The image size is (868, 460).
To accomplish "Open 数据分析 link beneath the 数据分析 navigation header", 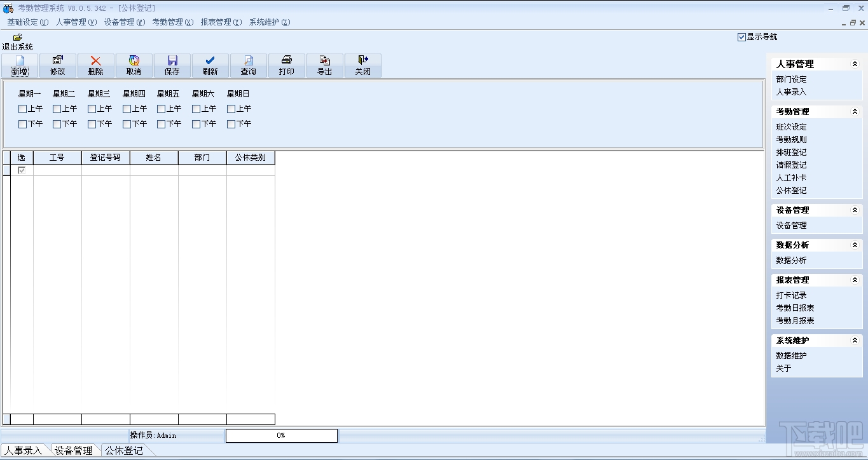I will 791,260.
